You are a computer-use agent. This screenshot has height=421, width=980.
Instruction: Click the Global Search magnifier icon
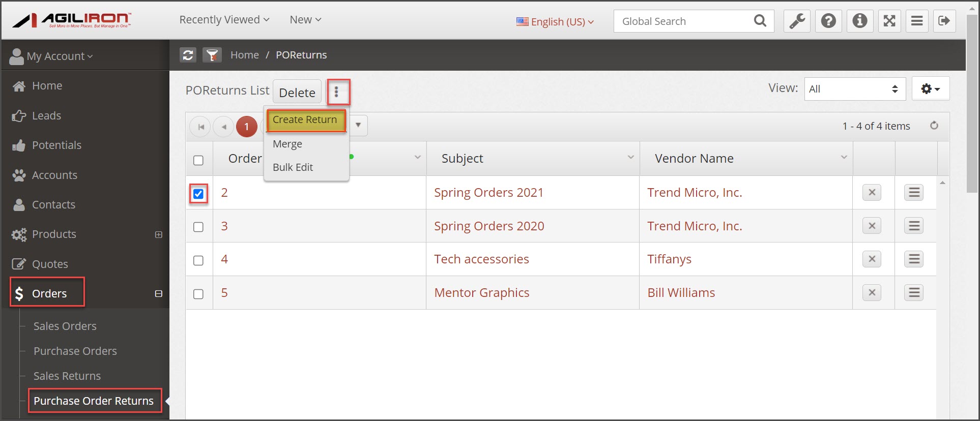click(760, 21)
